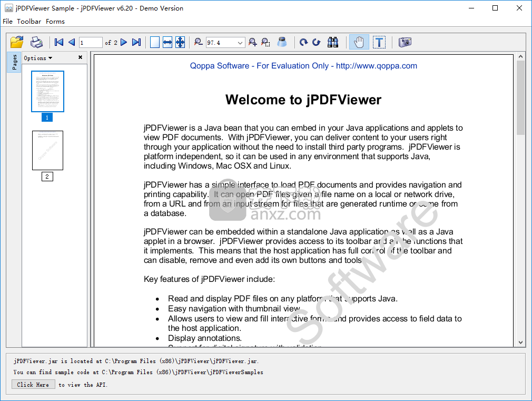
Task: Toggle the text selection tool
Action: click(379, 43)
